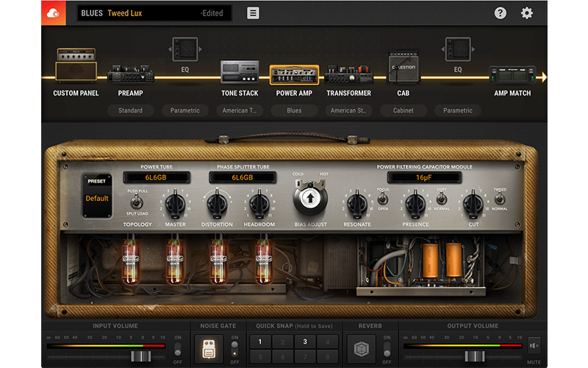Select the Power Amp module icon

294,75
